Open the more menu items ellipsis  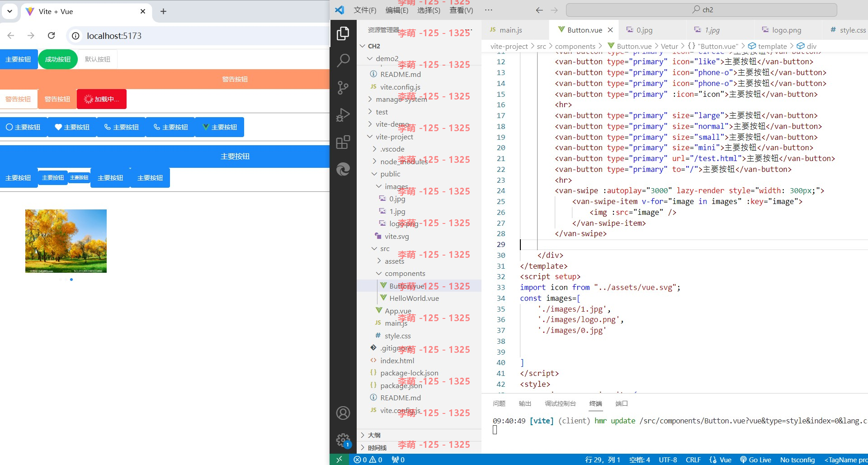click(x=489, y=10)
